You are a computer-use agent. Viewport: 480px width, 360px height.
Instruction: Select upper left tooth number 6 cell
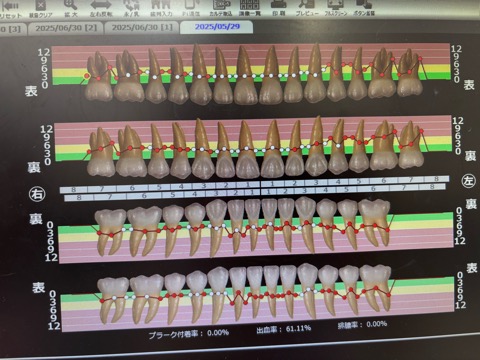point(384,181)
